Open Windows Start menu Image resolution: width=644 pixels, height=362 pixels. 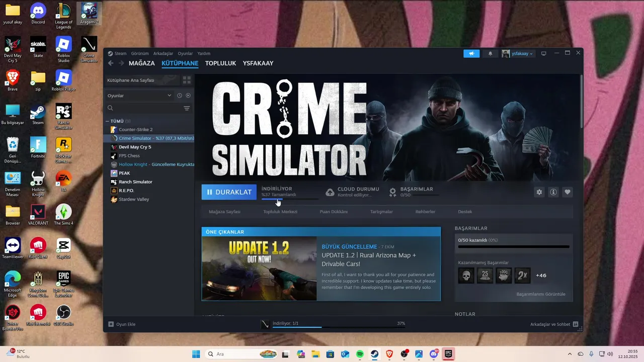[x=196, y=354]
